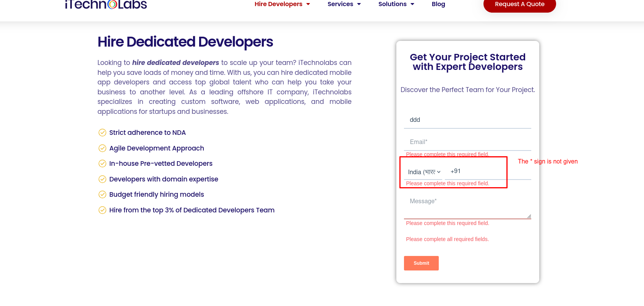Viewport: 644px width, 306px height.
Task: Expand the Services dropdown arrow
Action: coord(359,4)
